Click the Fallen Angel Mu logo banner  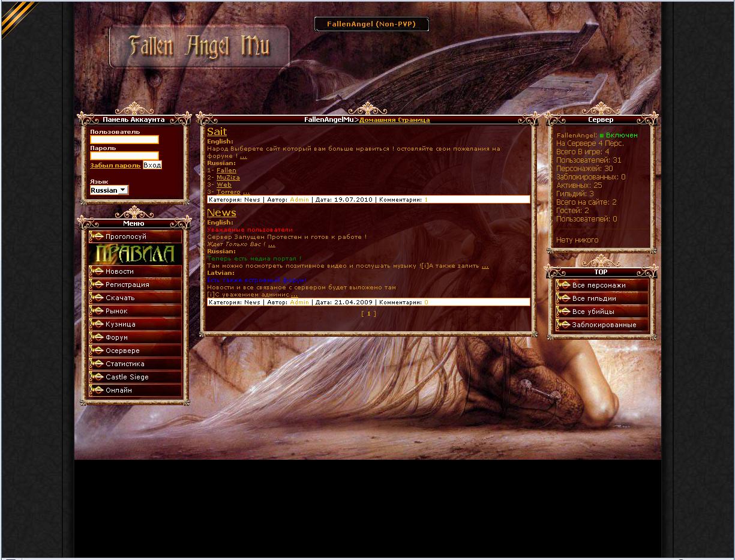coord(199,46)
